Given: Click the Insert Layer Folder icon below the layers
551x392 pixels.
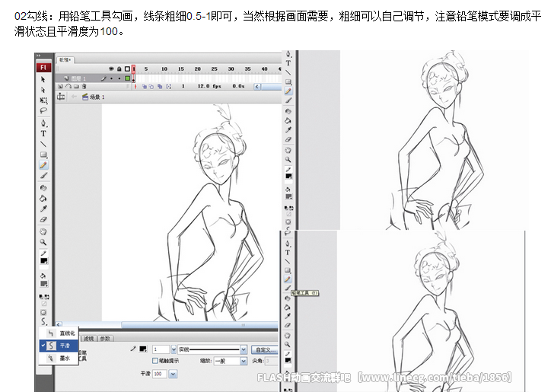Looking at the screenshot, I should click(x=76, y=86).
